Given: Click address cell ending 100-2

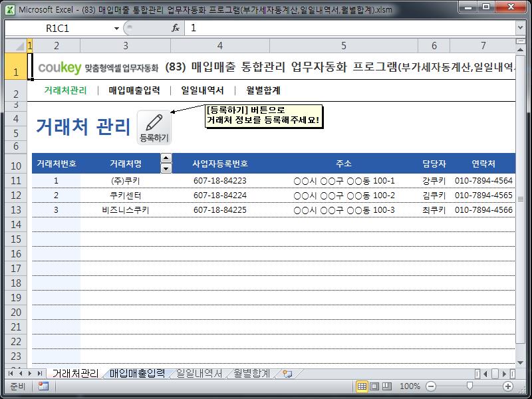Looking at the screenshot, I should pyautogui.click(x=344, y=195).
